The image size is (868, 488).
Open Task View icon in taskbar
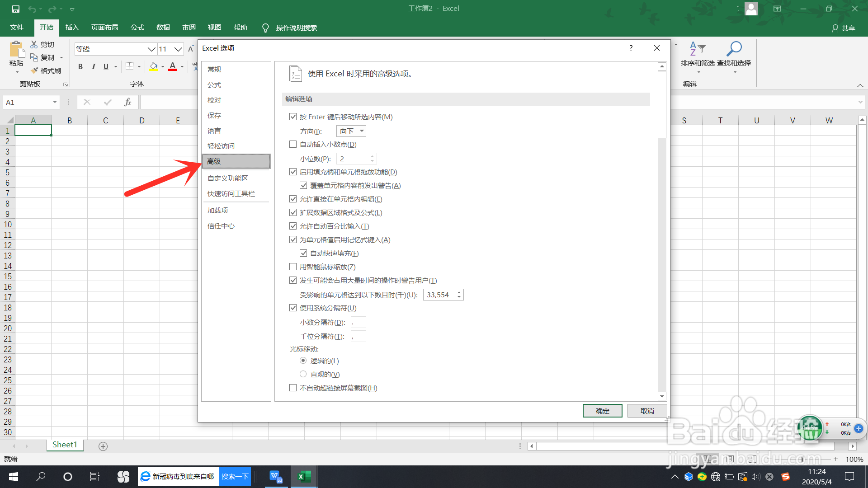coord(95,477)
